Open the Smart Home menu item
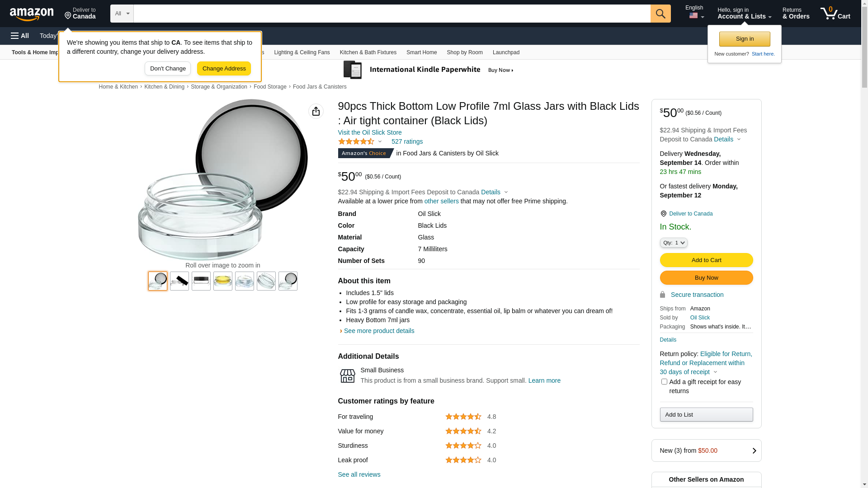 point(421,52)
